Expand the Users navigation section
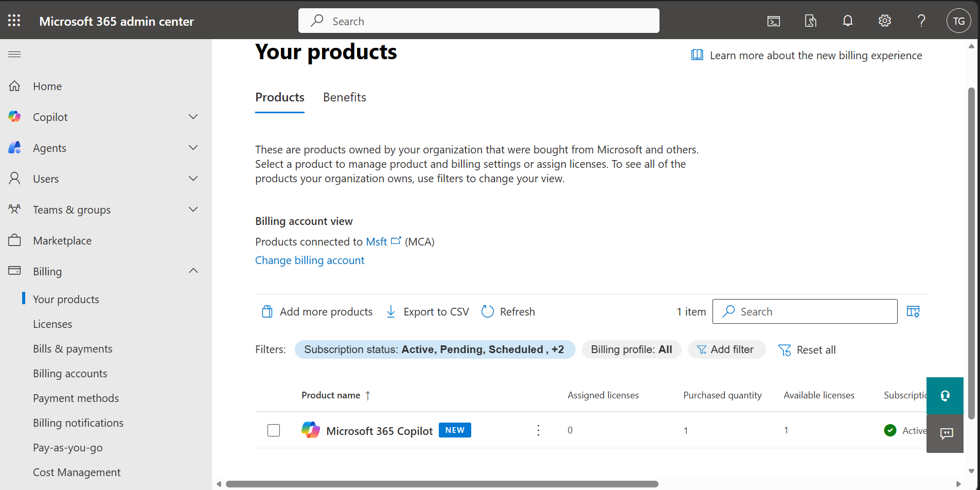Viewport: 980px width, 490px height. click(x=193, y=179)
